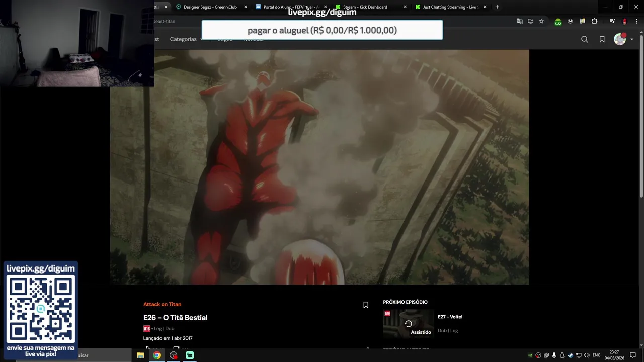Click the pagar o aluguel donation goal bar
The height and width of the screenshot is (362, 644).
coord(322,30)
